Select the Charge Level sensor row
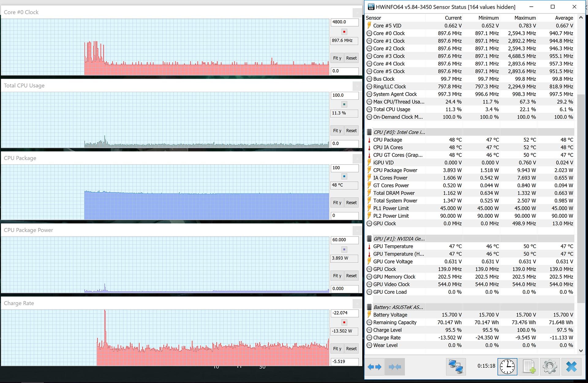Image resolution: width=588 pixels, height=383 pixels. pos(470,330)
